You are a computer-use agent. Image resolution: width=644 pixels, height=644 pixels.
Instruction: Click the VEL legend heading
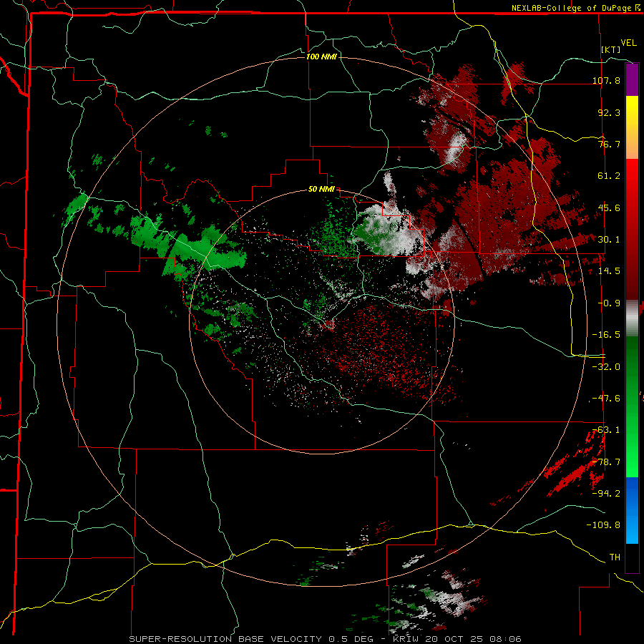tap(628, 43)
